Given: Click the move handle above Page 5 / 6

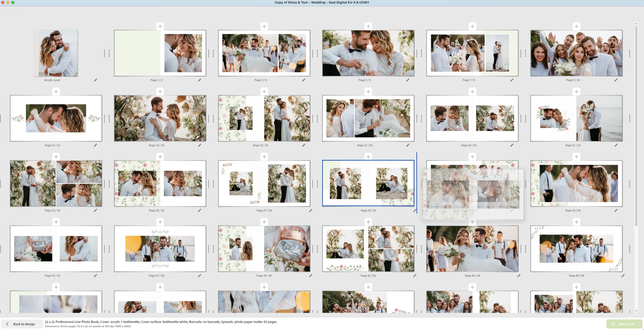Looking at the screenshot, I should (x=368, y=26).
